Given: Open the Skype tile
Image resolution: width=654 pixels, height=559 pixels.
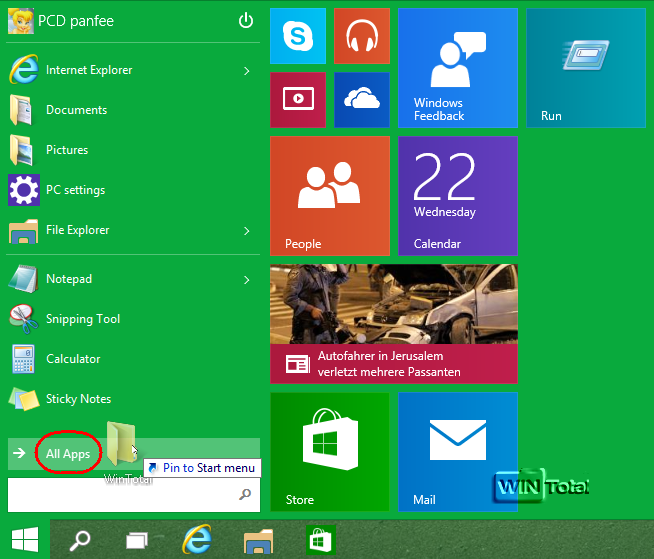Looking at the screenshot, I should click(297, 36).
